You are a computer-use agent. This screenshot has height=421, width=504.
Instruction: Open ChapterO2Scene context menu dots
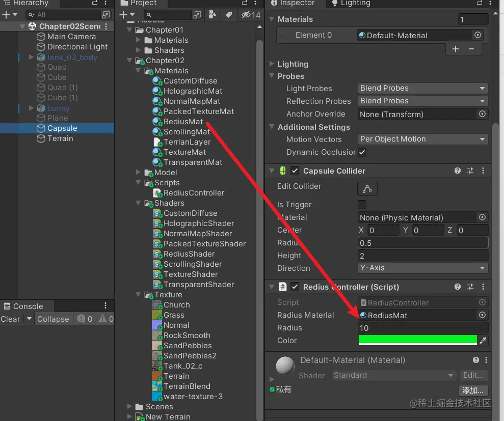pos(106,26)
